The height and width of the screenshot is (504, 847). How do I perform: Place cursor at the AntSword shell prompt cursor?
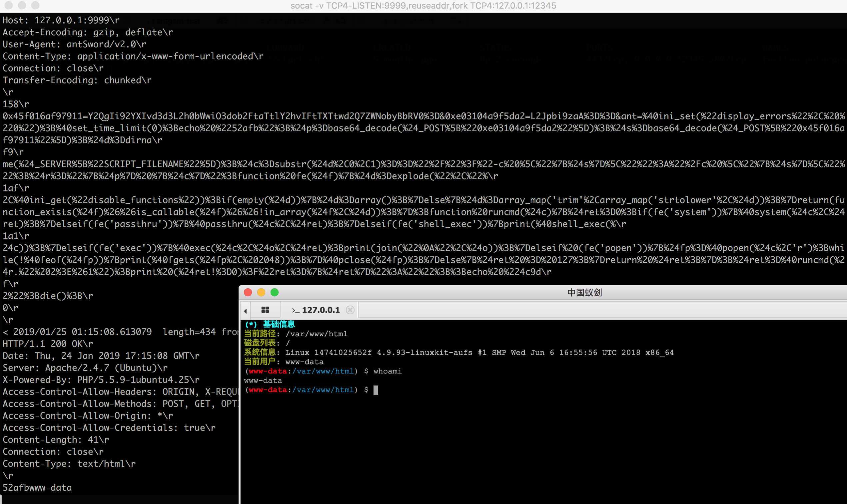[376, 390]
